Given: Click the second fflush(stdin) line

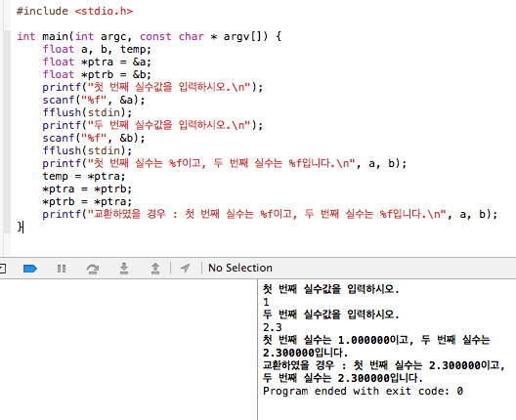Looking at the screenshot, I should pos(87,151).
